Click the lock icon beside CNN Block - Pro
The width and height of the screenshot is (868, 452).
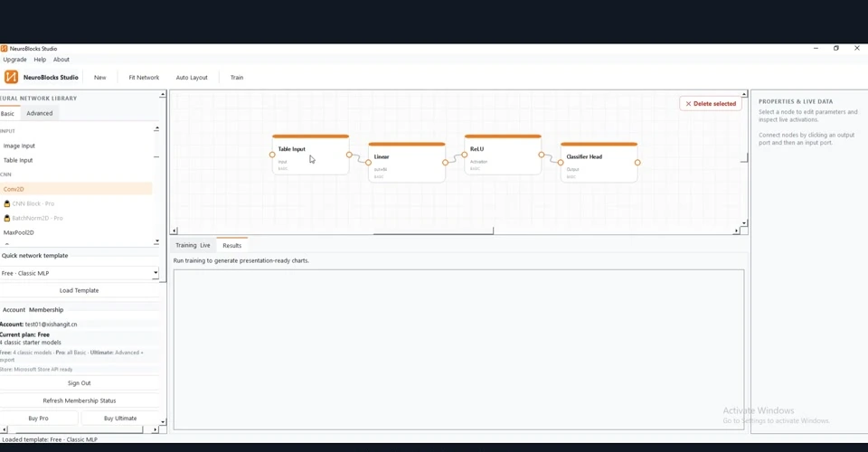(7, 203)
